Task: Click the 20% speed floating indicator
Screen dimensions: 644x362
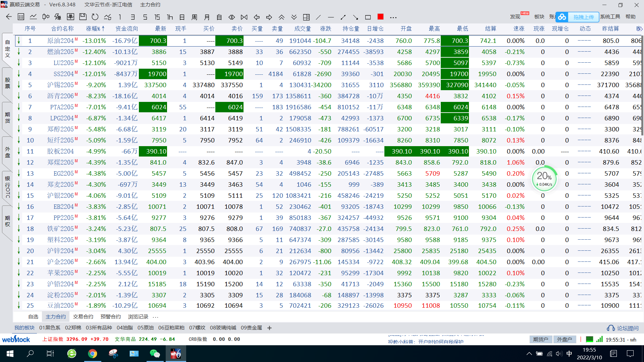Action: (544, 178)
